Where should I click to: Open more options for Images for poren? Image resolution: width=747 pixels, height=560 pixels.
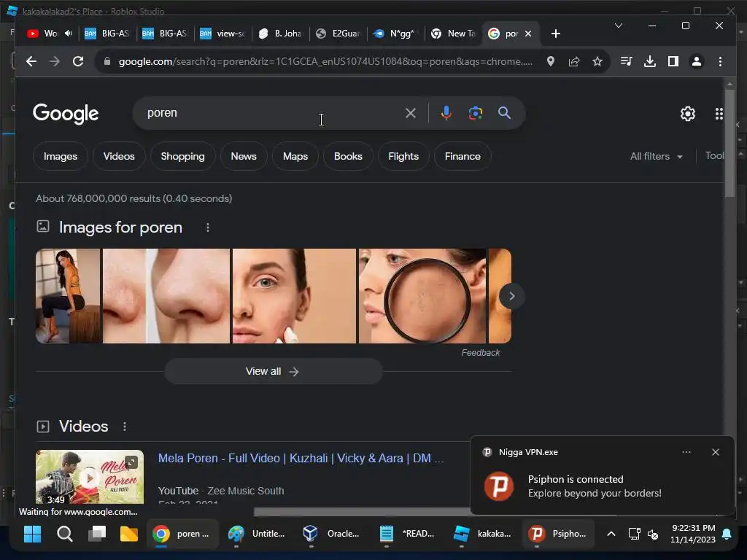pyautogui.click(x=208, y=227)
